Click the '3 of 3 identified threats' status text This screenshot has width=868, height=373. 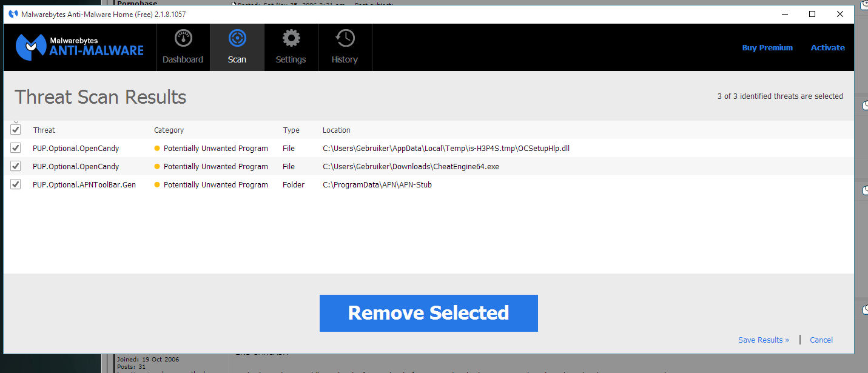(x=780, y=96)
